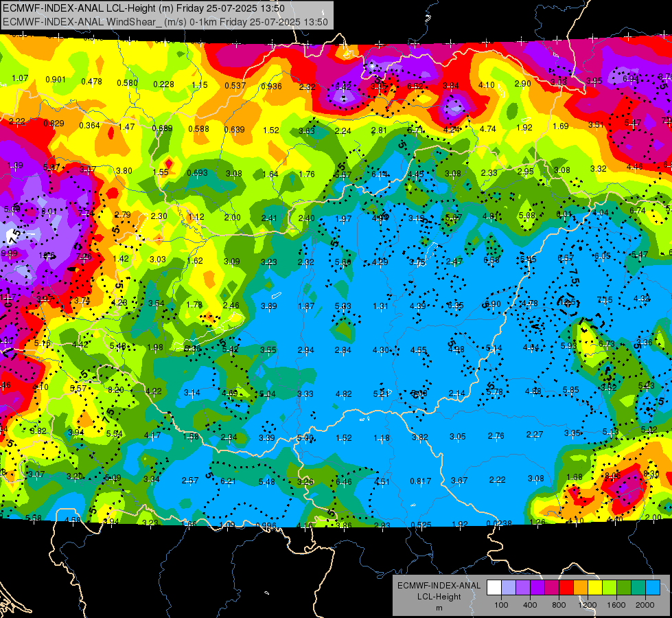This screenshot has height=618, width=672.
Task: Click wind shear value 6.46
Action: coord(344,481)
